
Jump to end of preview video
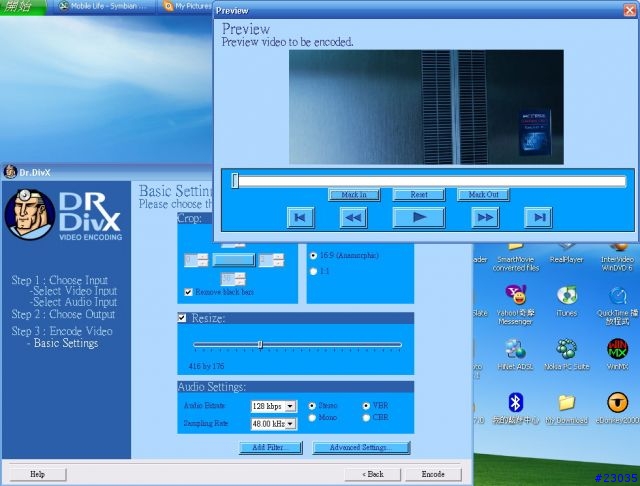[x=538, y=217]
